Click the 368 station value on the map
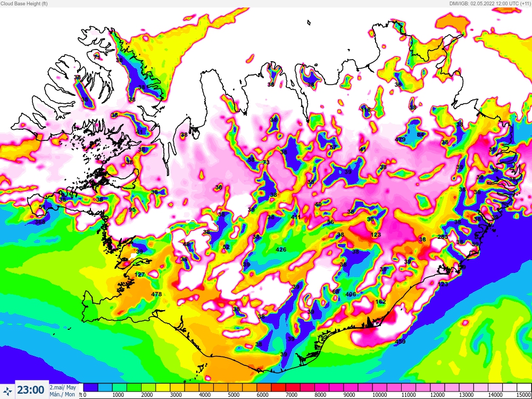 pyautogui.click(x=40, y=222)
